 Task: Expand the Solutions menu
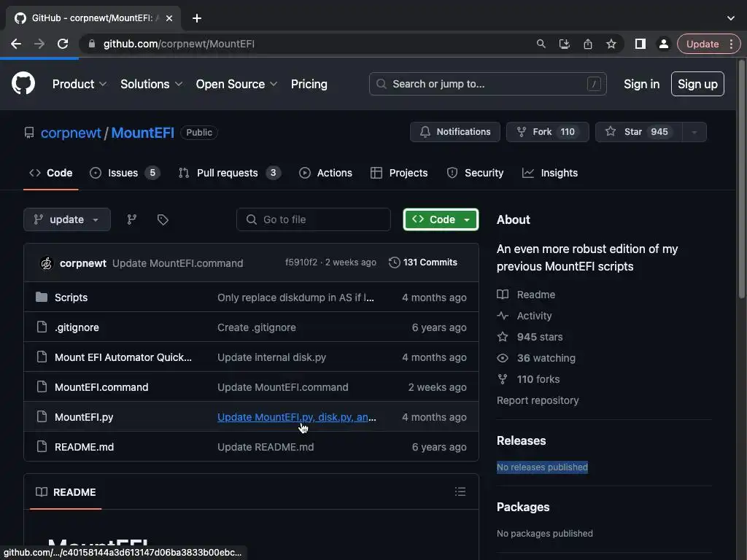(152, 84)
